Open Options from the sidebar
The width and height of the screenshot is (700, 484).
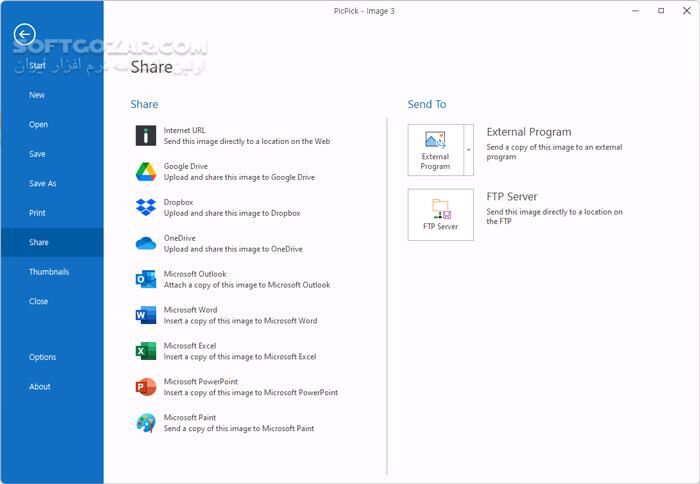(x=43, y=357)
